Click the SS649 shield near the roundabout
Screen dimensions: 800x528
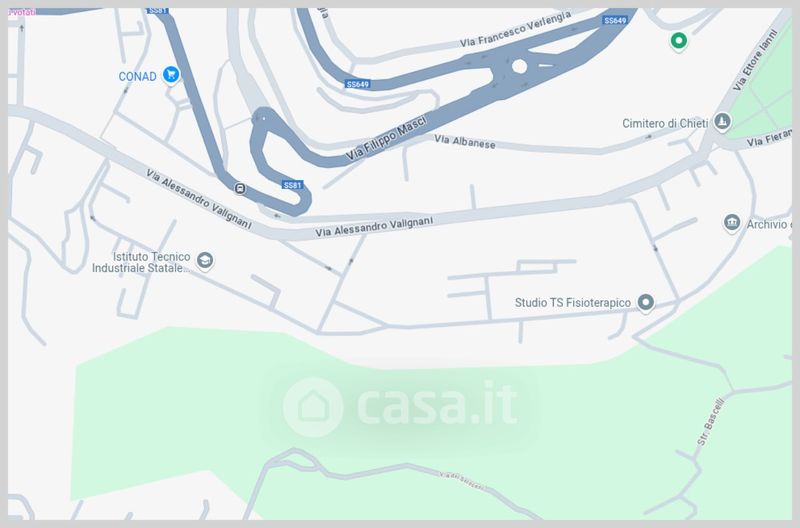pyautogui.click(x=615, y=20)
